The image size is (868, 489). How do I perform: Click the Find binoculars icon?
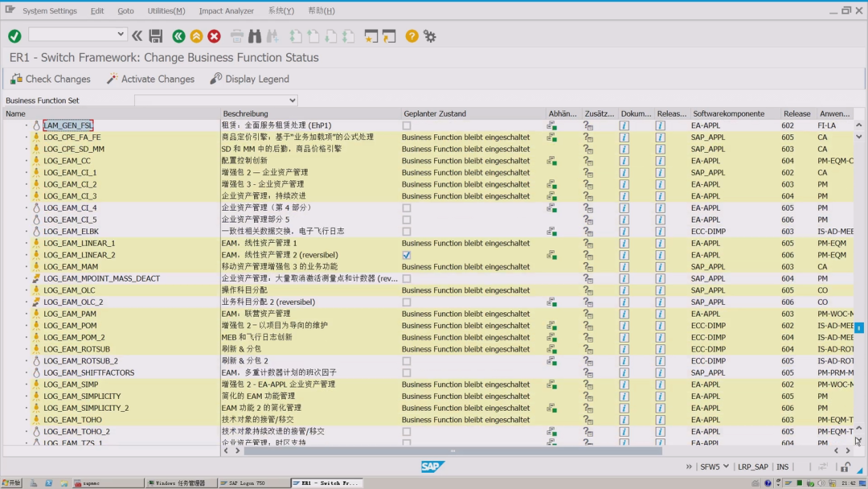tap(255, 36)
